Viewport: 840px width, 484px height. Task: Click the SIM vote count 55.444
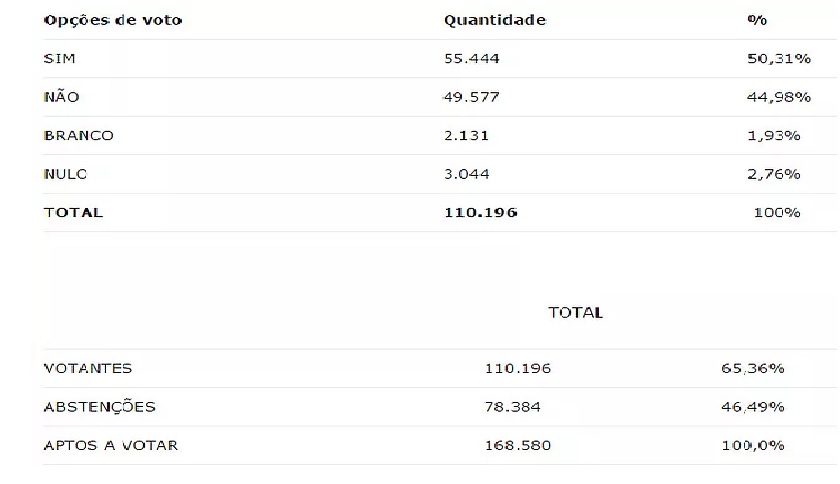pos(471,58)
